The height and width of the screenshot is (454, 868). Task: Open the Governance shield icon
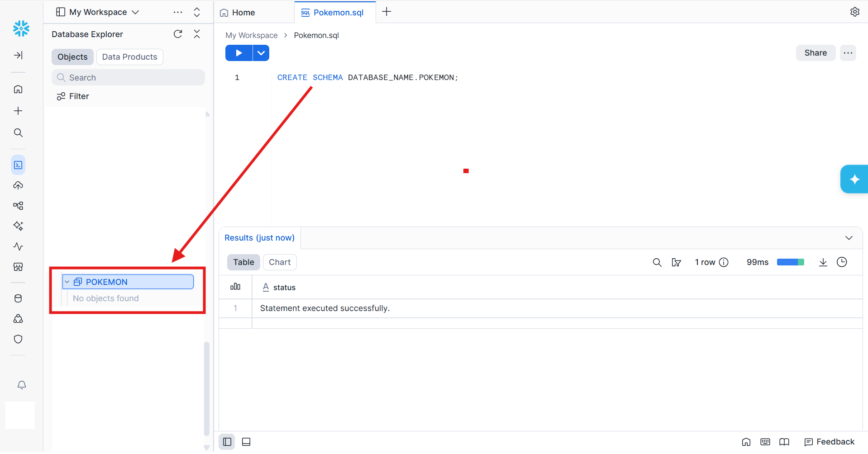18,339
